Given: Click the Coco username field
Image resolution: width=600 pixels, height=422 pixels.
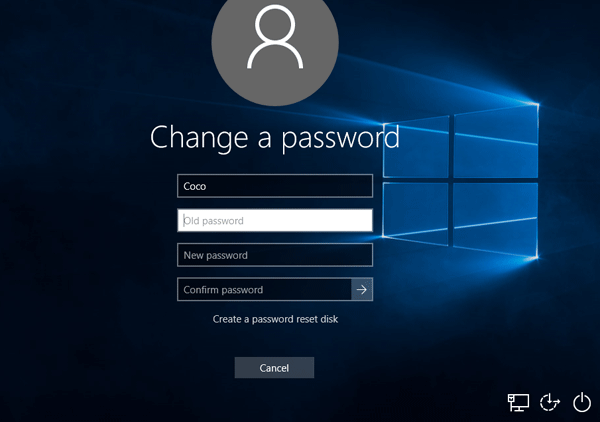Looking at the screenshot, I should (275, 186).
